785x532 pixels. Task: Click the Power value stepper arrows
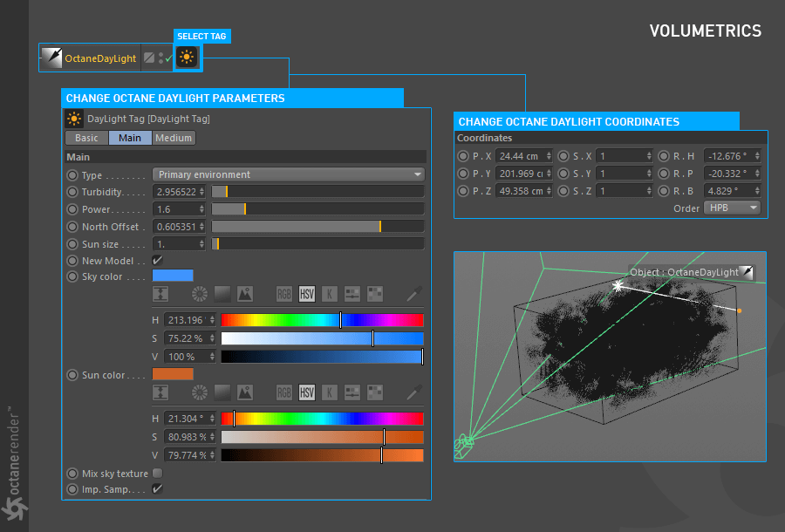tap(201, 209)
